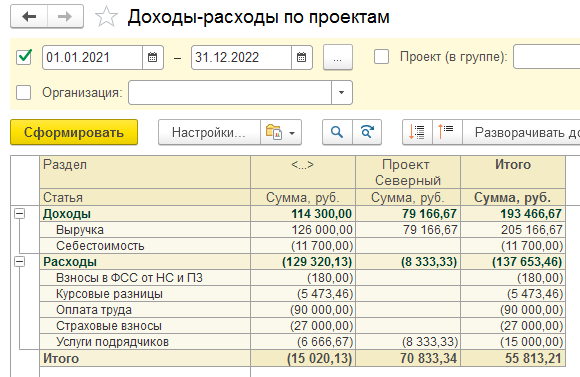Select the Расходы row label
The image size is (580, 377).
pos(70,262)
